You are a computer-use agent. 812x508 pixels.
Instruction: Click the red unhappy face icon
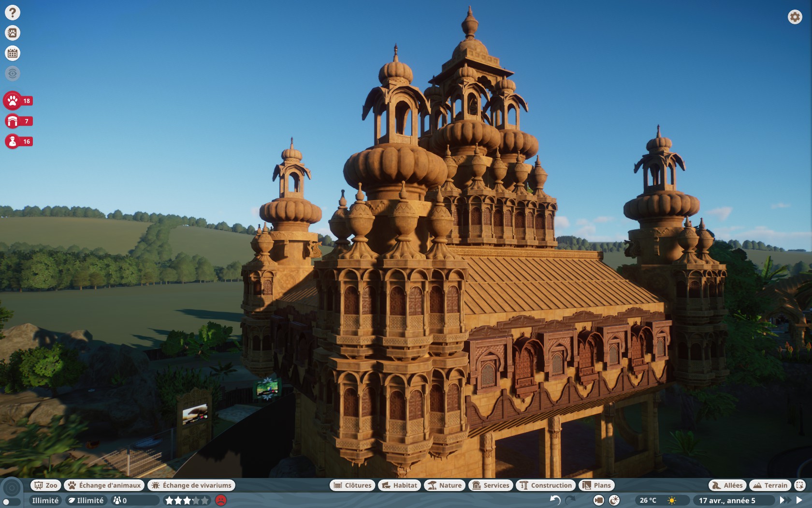[x=221, y=500]
